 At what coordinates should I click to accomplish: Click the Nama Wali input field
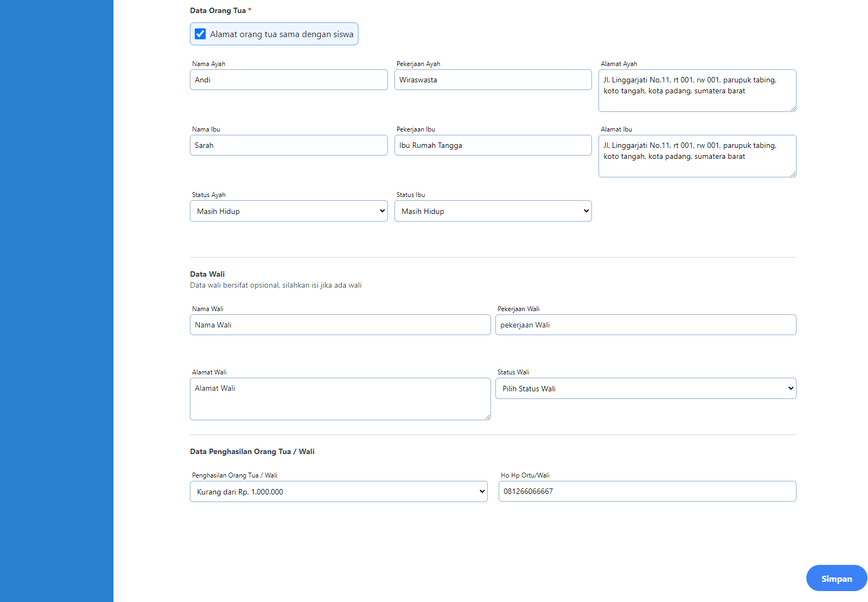coord(340,325)
